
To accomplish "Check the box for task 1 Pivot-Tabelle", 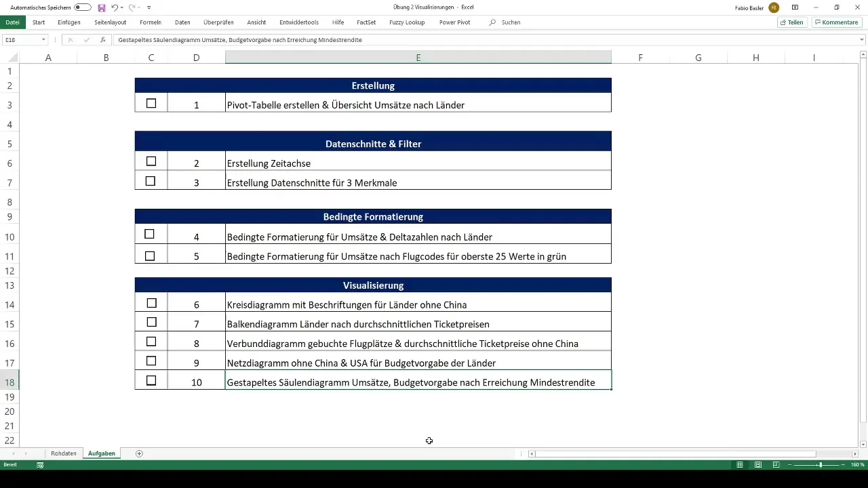I will pos(151,104).
